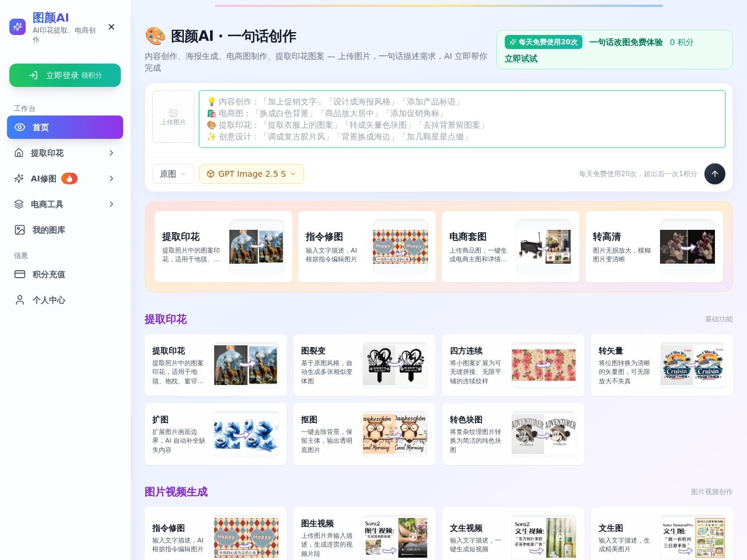Open 积分充值 in the sidebar
The image size is (747, 560).
pos(65,274)
